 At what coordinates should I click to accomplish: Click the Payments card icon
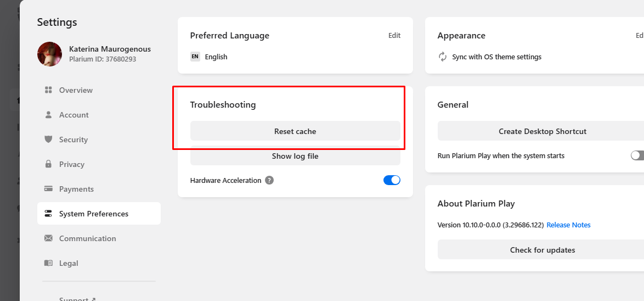(x=48, y=189)
